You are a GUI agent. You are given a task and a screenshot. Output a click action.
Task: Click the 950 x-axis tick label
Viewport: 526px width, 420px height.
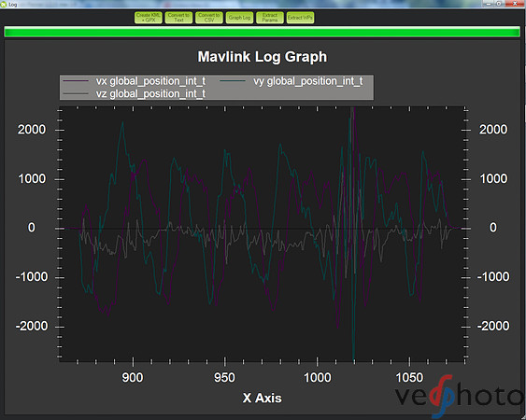[224, 378]
